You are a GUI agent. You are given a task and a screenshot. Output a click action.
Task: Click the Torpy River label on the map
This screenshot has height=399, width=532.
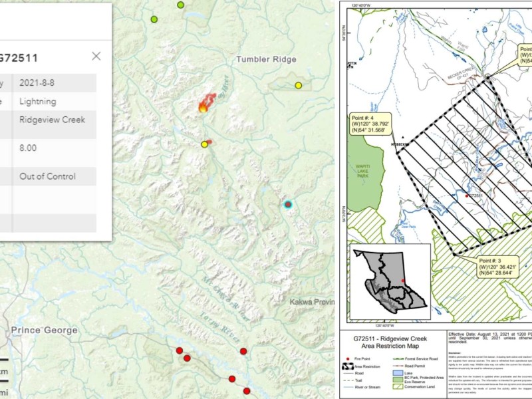click(x=221, y=327)
